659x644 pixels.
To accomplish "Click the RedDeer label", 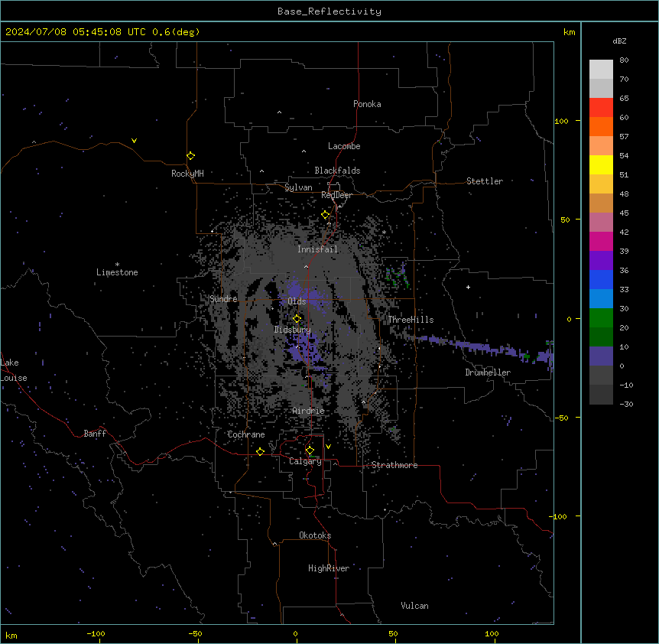I will [336, 195].
